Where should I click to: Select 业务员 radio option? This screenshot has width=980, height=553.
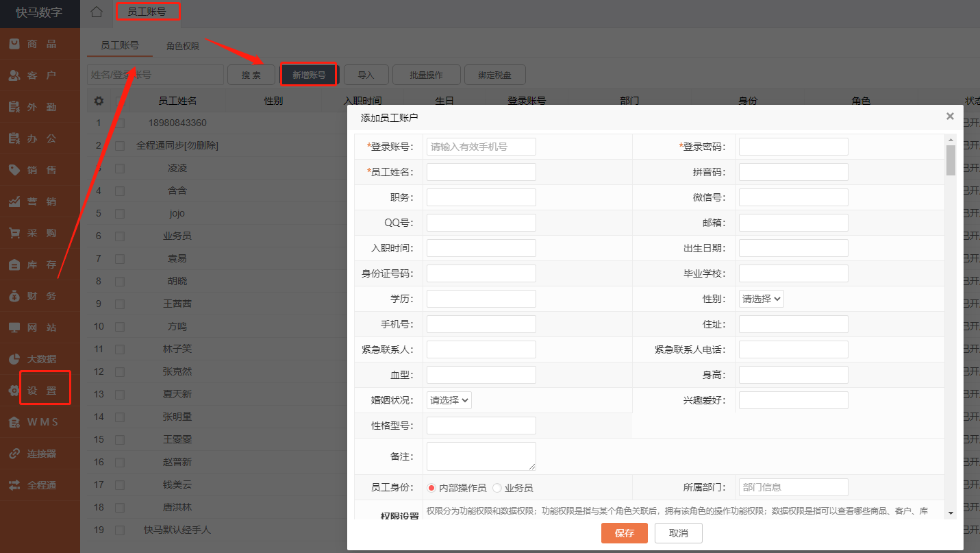tap(497, 488)
